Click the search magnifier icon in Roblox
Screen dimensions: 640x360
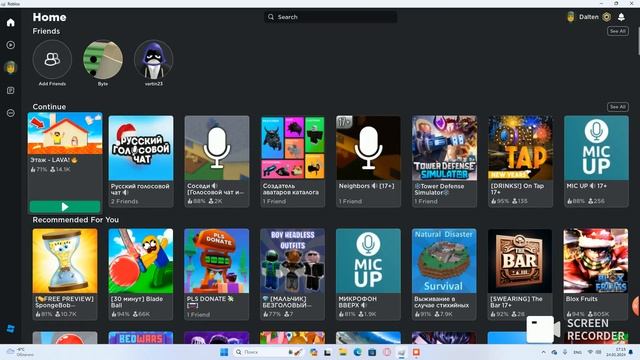[271, 17]
